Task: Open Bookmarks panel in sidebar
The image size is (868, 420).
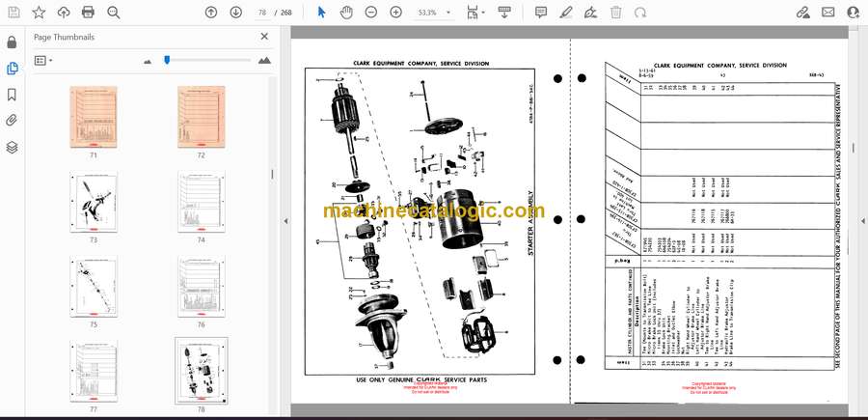Action: tap(12, 95)
